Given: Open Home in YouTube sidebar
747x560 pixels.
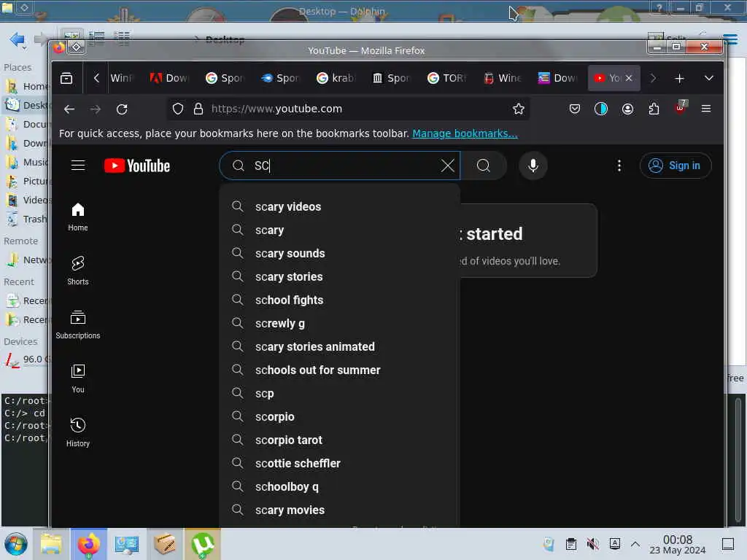Looking at the screenshot, I should (77, 217).
